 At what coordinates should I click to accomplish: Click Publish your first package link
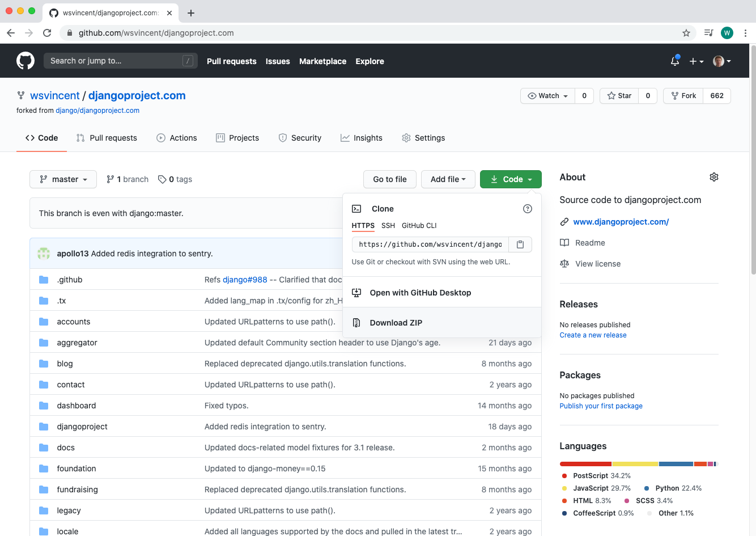(x=601, y=406)
